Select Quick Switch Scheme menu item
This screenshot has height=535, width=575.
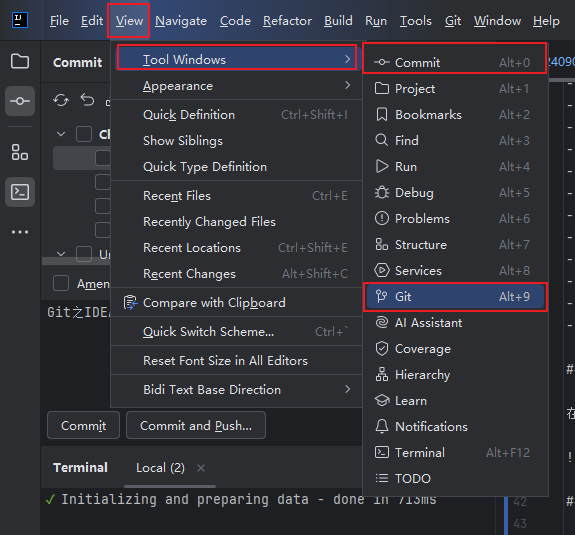click(x=237, y=332)
